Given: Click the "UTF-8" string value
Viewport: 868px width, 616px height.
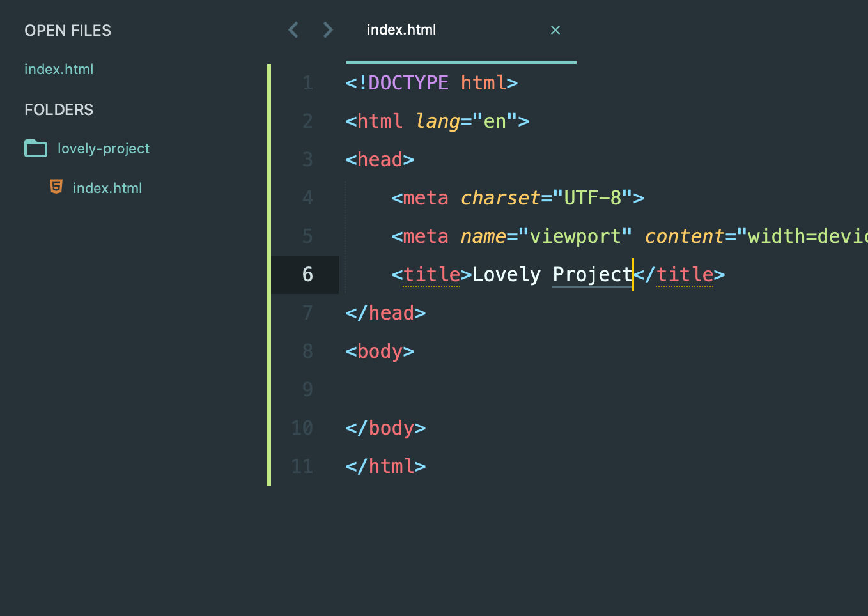Looking at the screenshot, I should (x=593, y=198).
